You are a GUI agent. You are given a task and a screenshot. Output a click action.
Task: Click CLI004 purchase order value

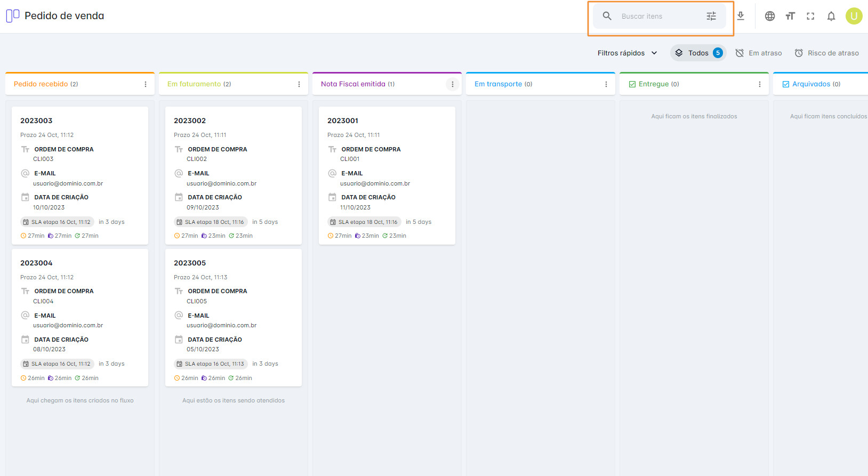[43, 301]
